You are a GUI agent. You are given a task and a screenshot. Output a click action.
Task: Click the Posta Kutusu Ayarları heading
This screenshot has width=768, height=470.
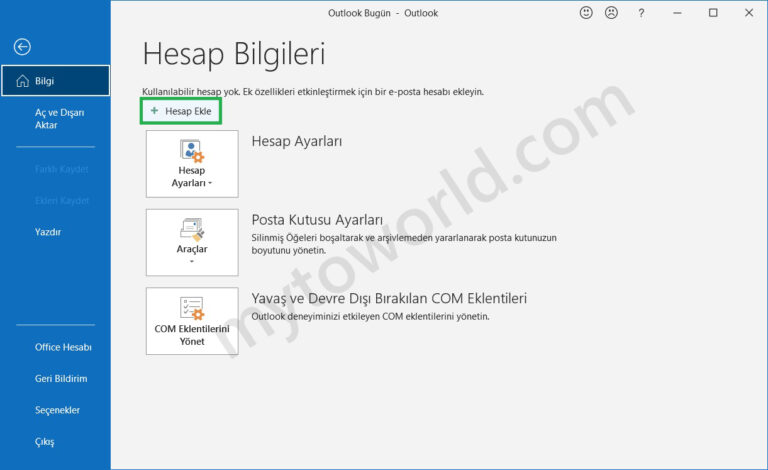coord(317,220)
